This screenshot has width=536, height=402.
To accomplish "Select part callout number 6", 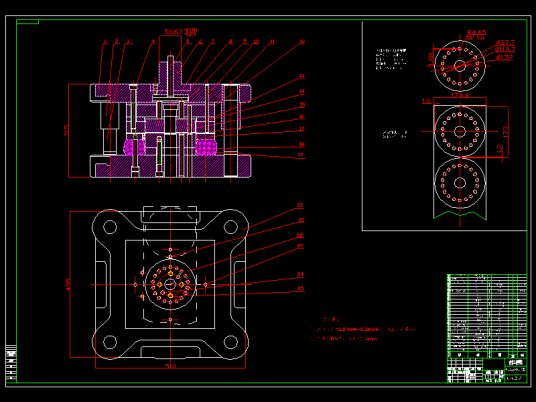I will (x=200, y=42).
